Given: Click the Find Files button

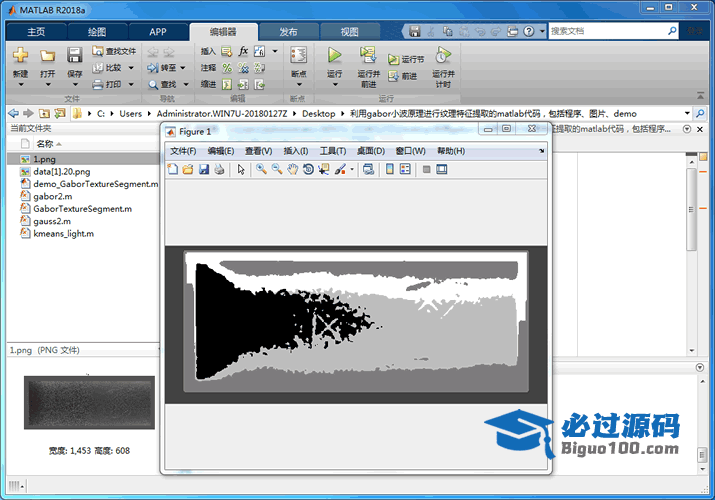Looking at the screenshot, I should [x=113, y=51].
